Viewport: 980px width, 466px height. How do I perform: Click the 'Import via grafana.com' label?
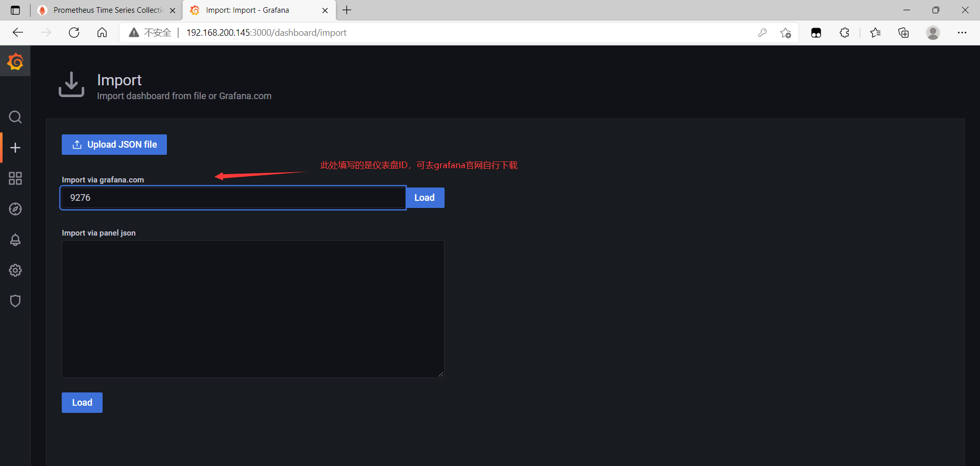point(103,180)
